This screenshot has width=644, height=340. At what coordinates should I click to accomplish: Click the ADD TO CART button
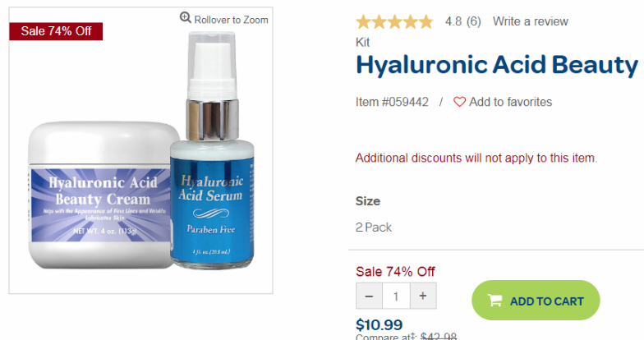coord(536,301)
